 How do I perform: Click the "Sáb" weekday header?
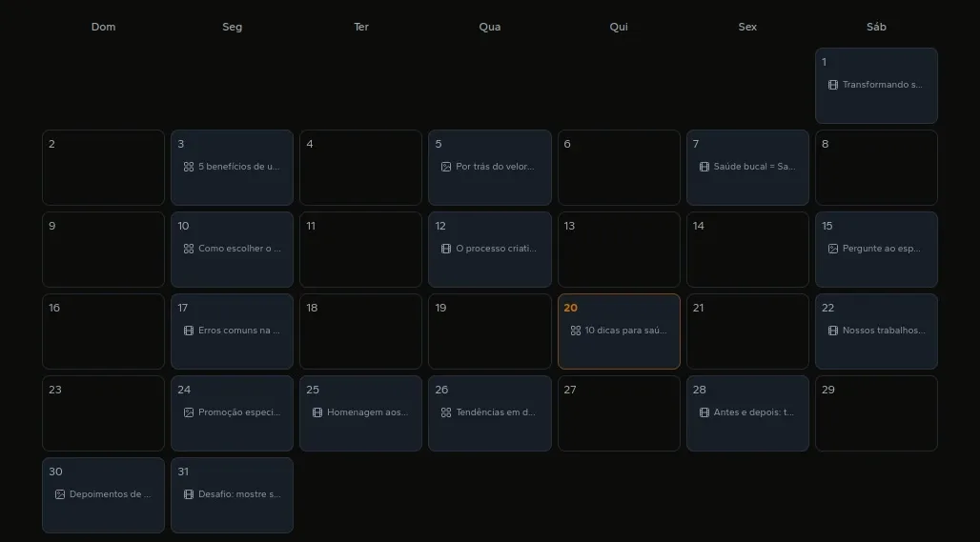coord(876,27)
